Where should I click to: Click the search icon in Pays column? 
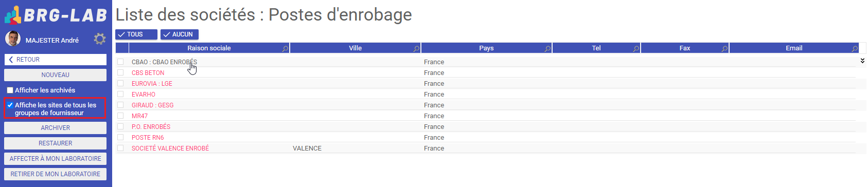coord(547,48)
